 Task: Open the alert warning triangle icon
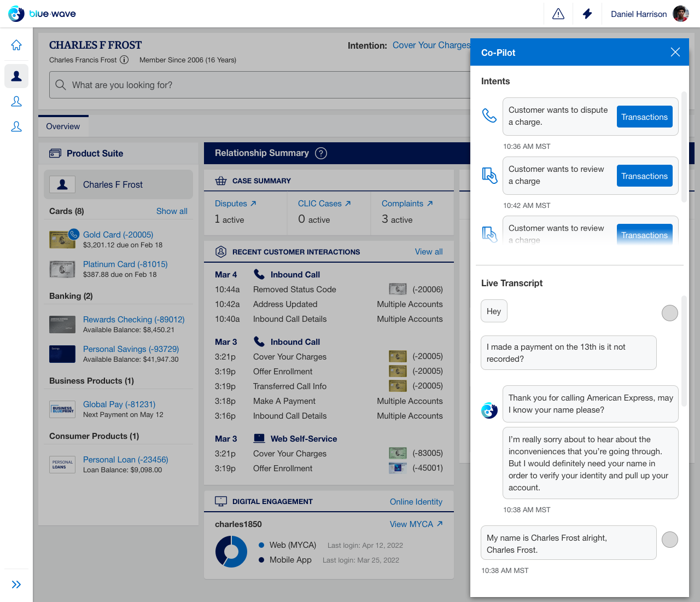(x=558, y=14)
